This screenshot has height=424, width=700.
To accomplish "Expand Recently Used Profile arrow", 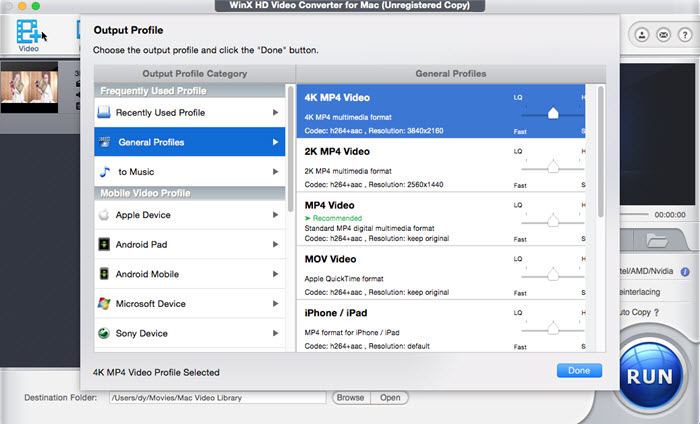I will (x=275, y=112).
